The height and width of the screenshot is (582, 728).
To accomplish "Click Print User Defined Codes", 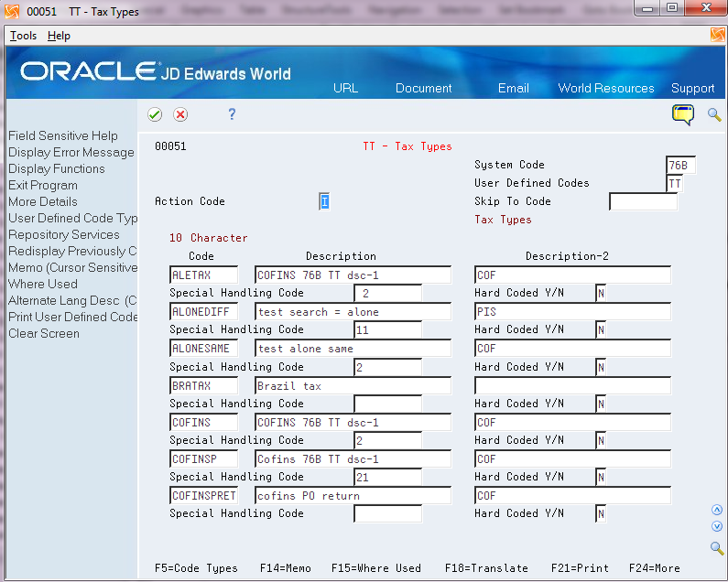I will (73, 317).
